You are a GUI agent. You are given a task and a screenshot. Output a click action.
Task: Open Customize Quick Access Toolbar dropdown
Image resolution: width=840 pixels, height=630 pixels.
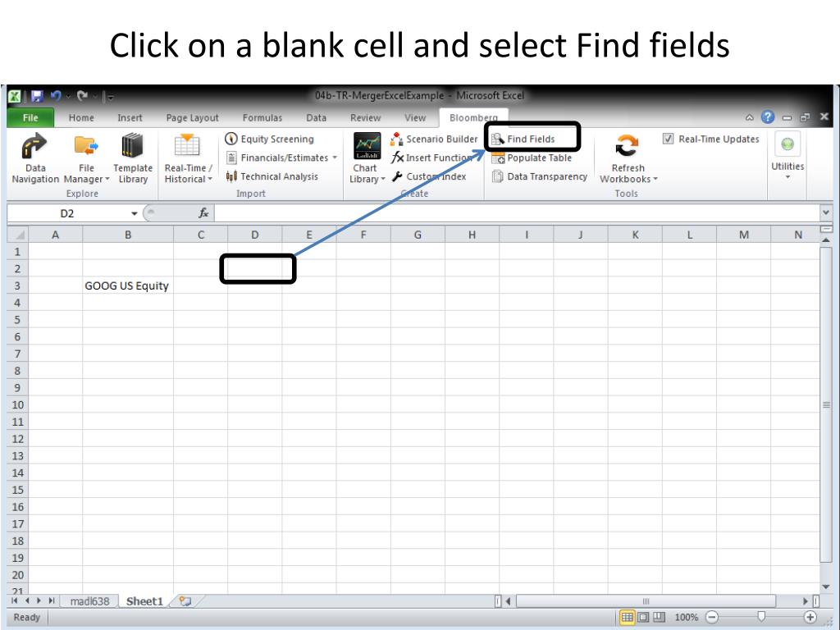tap(109, 97)
